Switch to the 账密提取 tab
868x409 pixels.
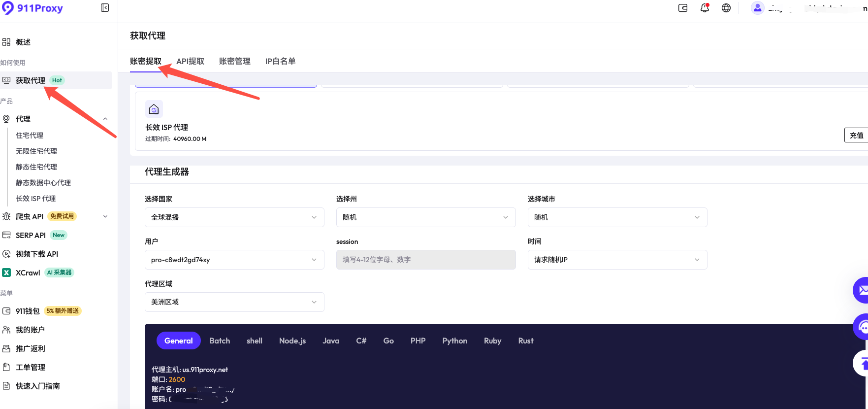click(x=146, y=61)
